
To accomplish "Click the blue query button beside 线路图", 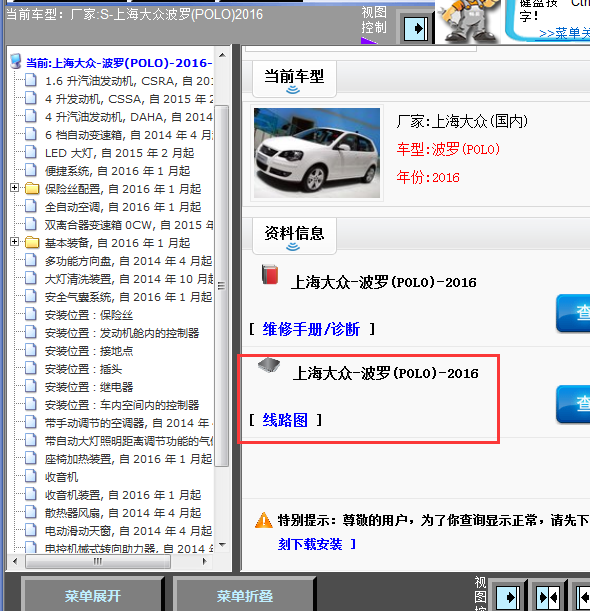I will point(573,404).
